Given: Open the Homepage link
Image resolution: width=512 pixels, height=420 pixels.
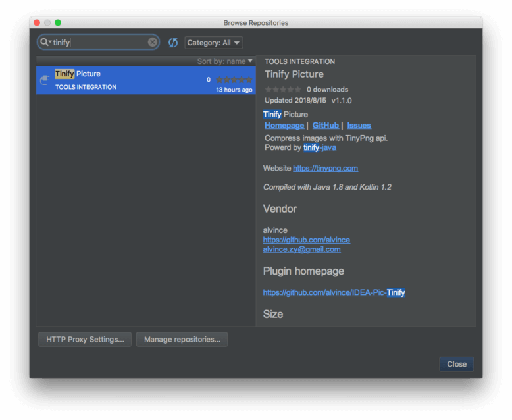Looking at the screenshot, I should (x=284, y=126).
